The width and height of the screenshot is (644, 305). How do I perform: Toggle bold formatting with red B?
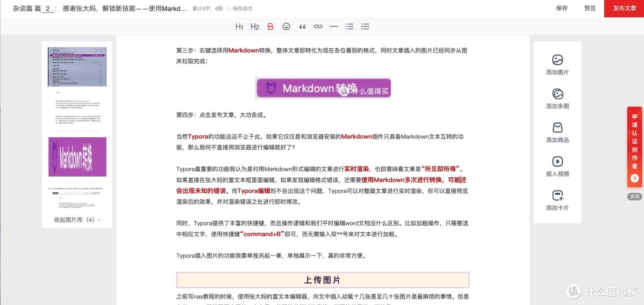pyautogui.click(x=270, y=27)
